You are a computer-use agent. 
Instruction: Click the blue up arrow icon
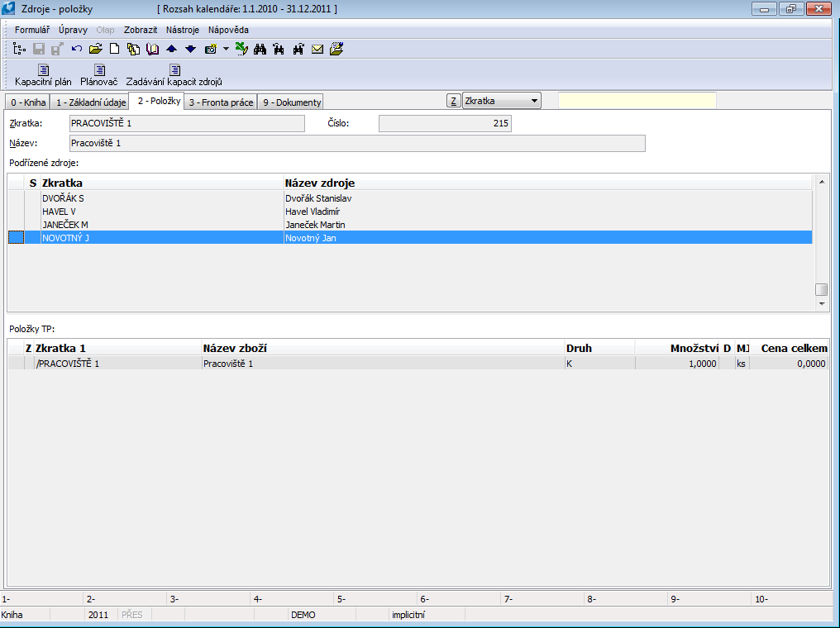(x=171, y=49)
